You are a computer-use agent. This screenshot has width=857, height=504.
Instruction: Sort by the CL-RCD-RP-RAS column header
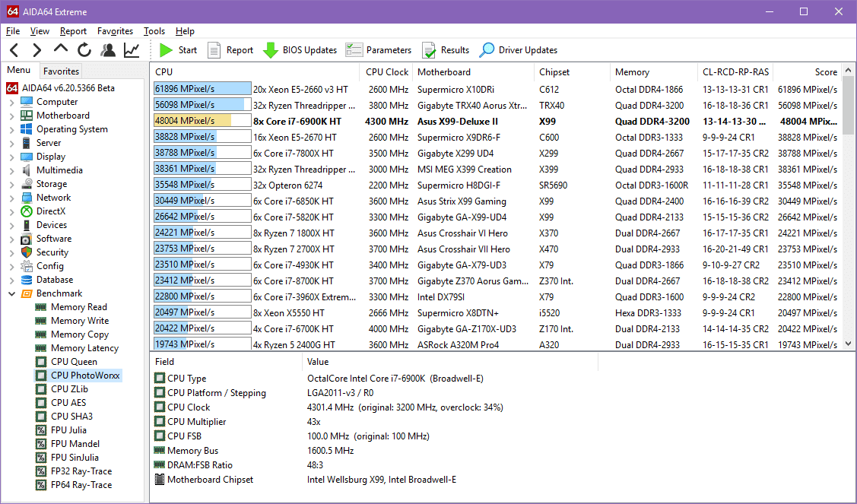tap(735, 72)
